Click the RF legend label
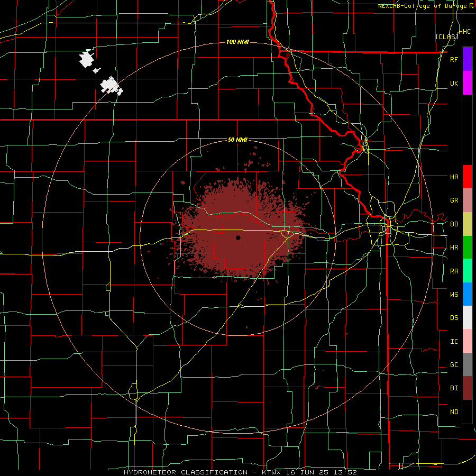 click(x=454, y=59)
